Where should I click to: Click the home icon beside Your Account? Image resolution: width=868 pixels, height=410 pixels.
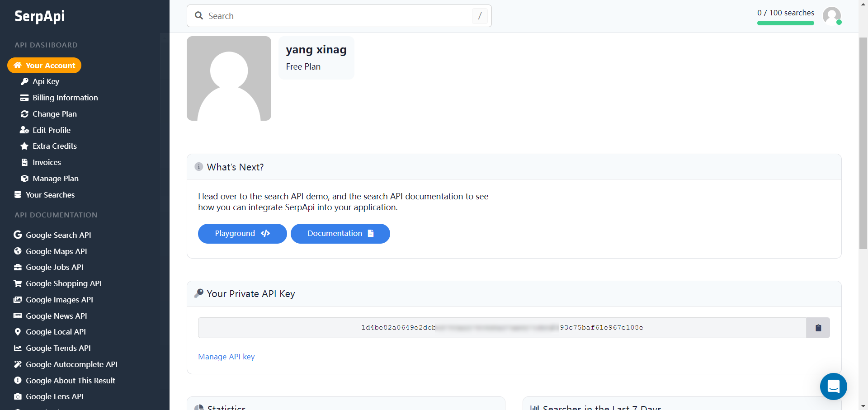18,66
